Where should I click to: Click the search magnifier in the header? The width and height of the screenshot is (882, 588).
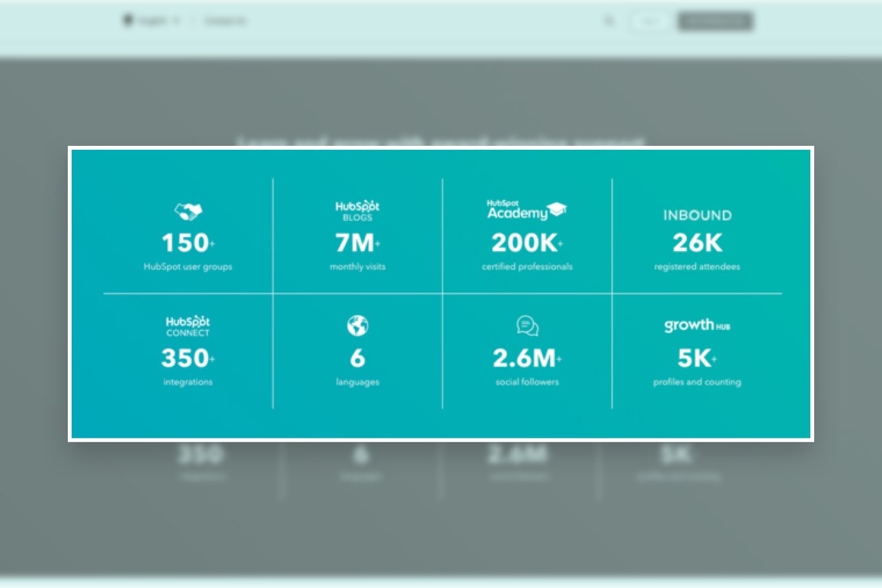pyautogui.click(x=609, y=20)
